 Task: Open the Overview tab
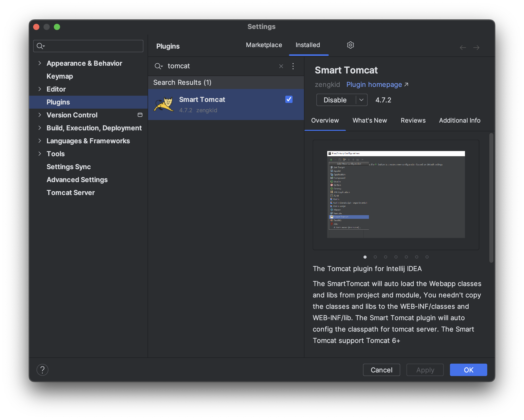(325, 121)
